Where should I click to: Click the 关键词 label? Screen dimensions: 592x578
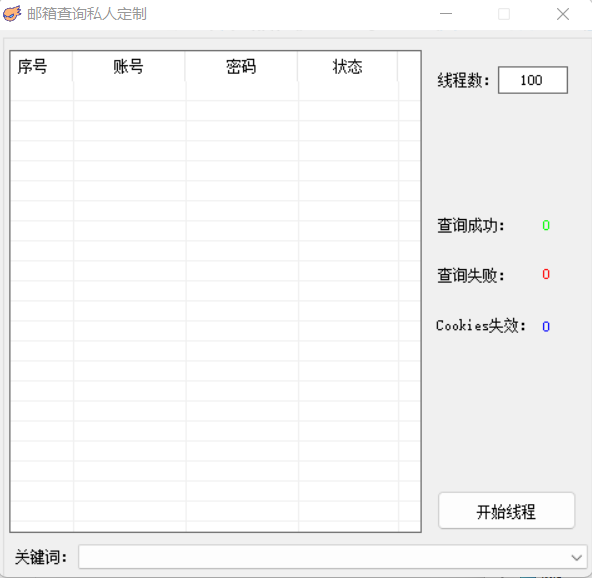[x=41, y=557]
